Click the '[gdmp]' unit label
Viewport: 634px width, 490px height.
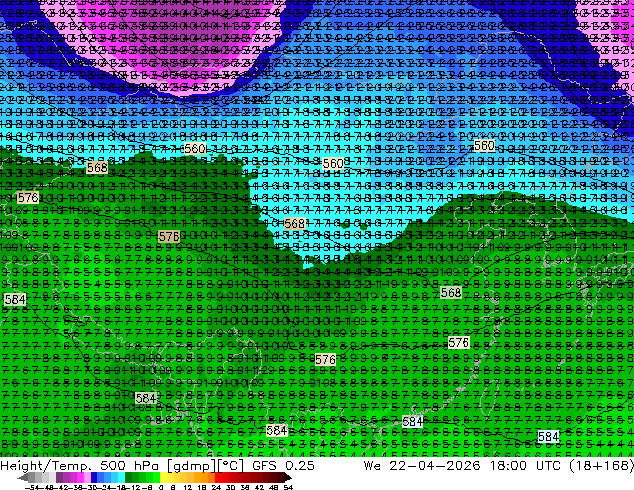[193, 466]
